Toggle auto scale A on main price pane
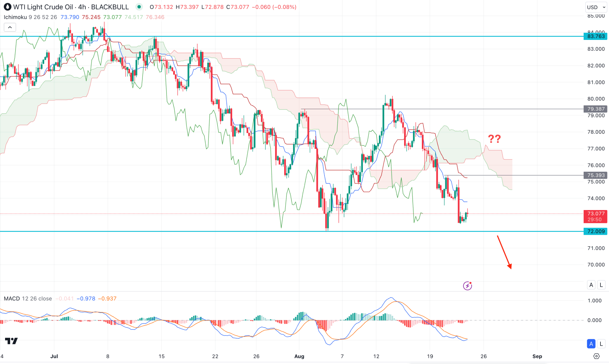The height and width of the screenshot is (364, 609). point(591,285)
